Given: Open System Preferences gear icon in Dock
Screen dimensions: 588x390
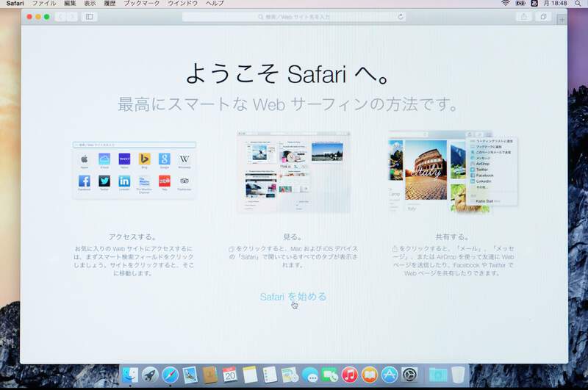Looking at the screenshot, I should (x=409, y=375).
